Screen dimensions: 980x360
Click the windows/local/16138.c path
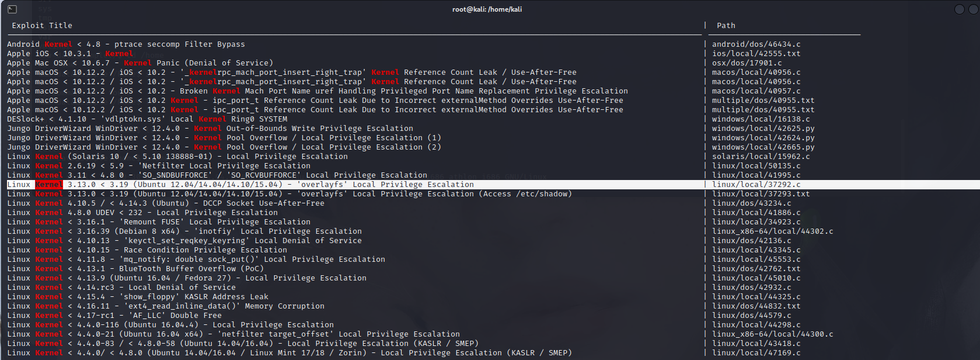[761, 119]
